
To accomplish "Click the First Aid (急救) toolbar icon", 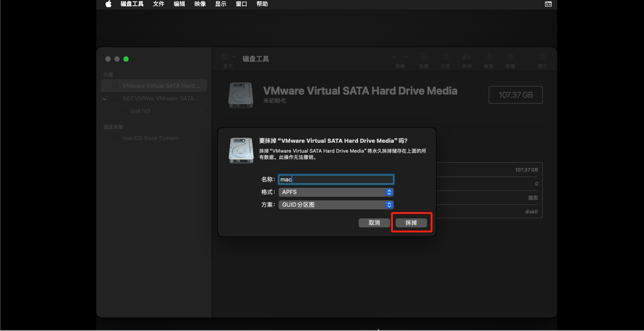I will (x=423, y=57).
